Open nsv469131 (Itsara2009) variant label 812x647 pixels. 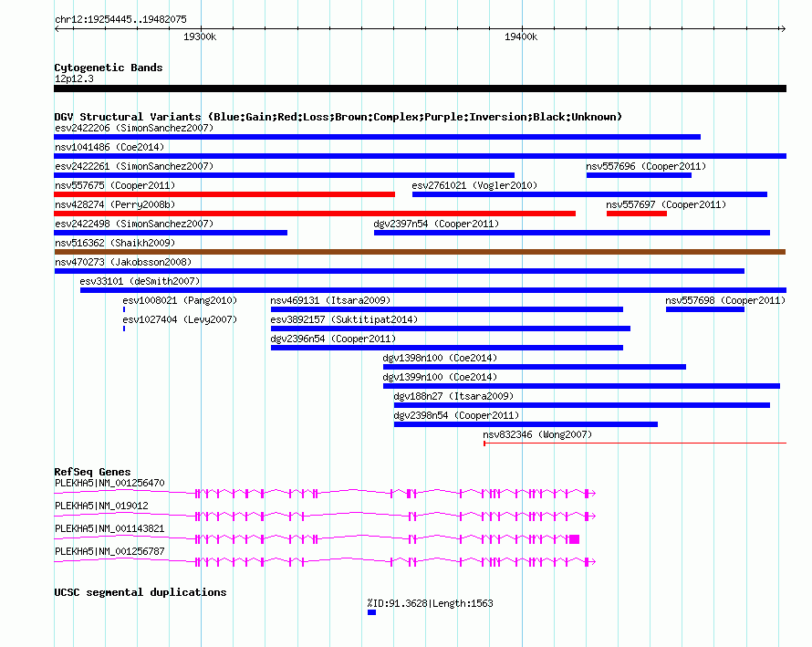click(x=330, y=300)
